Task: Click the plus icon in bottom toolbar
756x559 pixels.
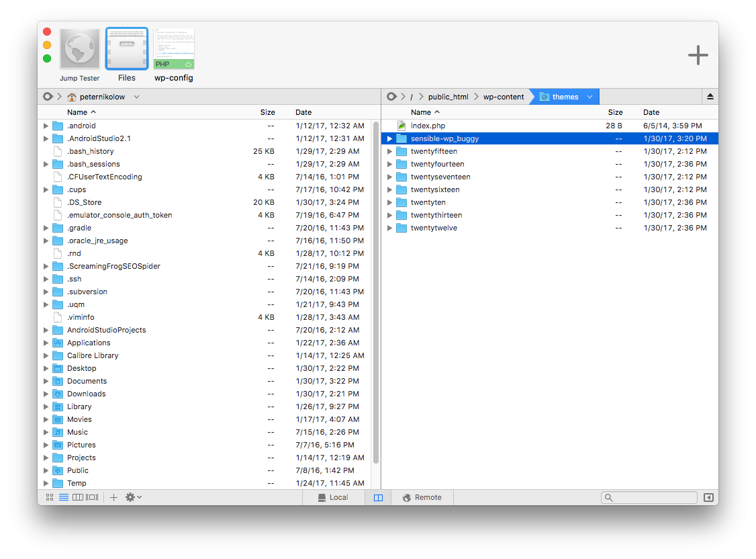Action: 113,498
